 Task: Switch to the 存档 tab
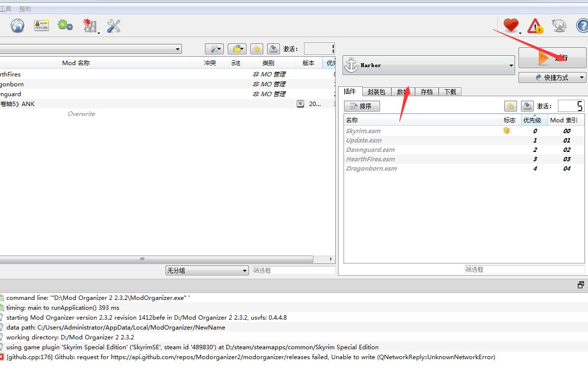[x=427, y=92]
